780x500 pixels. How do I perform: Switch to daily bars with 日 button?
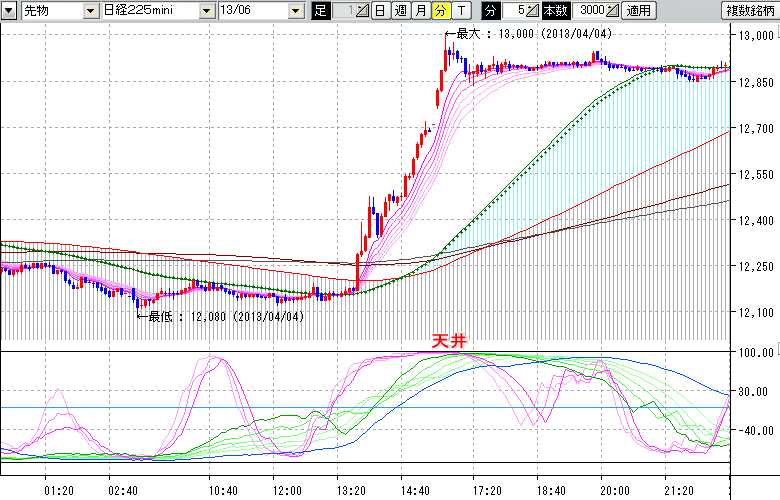click(x=380, y=11)
